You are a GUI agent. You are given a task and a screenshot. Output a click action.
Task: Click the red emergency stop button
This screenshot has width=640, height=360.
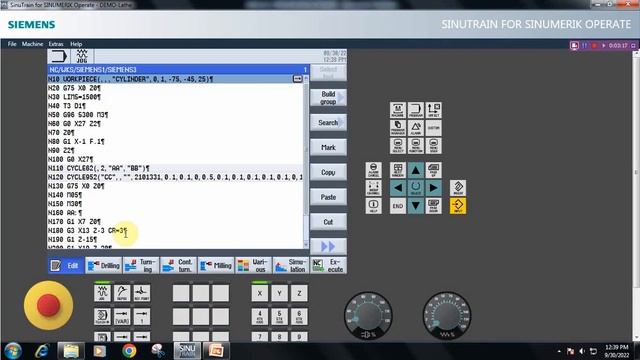click(49, 305)
